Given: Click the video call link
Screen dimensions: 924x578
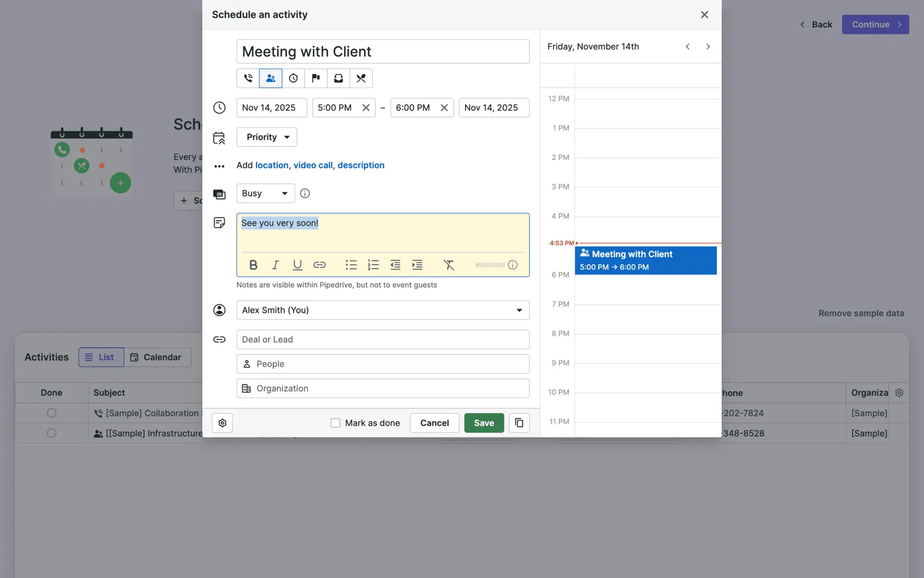Looking at the screenshot, I should 313,165.
